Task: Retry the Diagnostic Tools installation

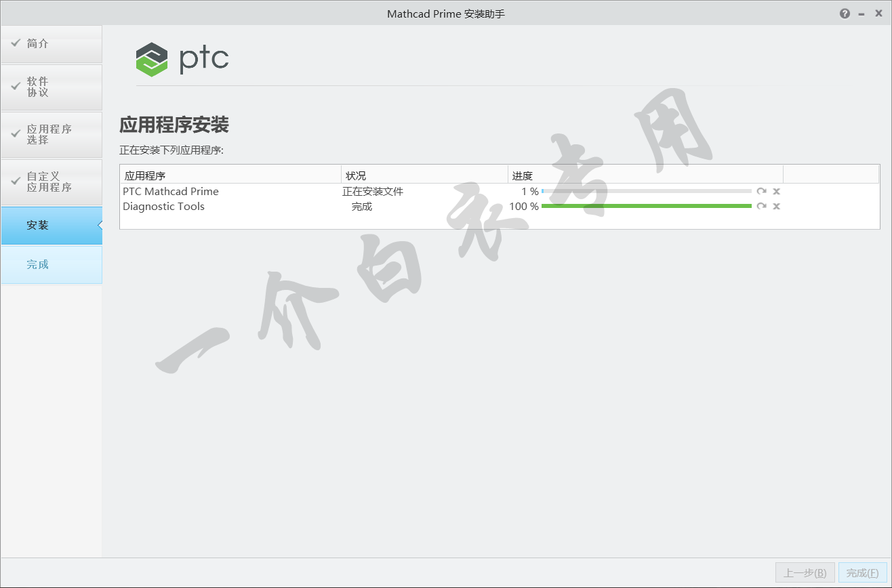Action: pos(762,206)
